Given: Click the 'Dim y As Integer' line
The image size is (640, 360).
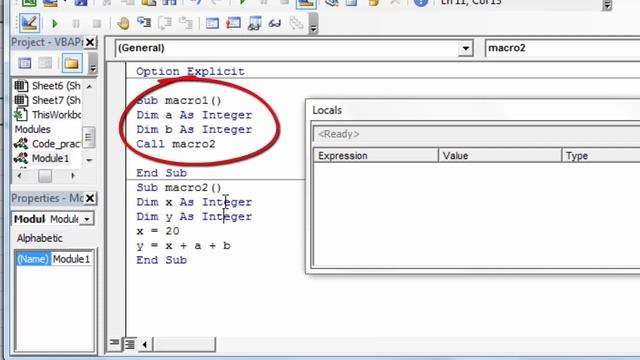Looking at the screenshot, I should point(194,216).
